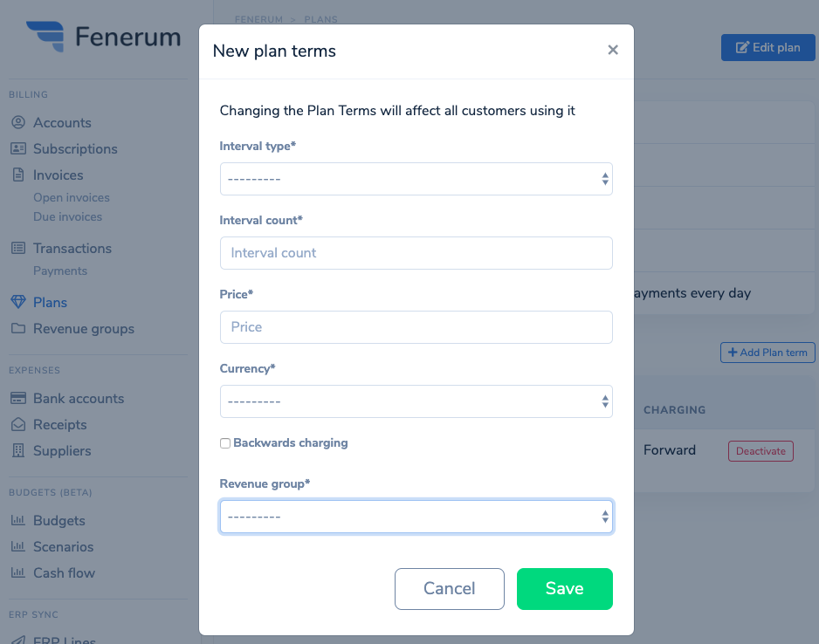Focus the Interval count field
This screenshot has height=644, width=819.
[x=416, y=253]
